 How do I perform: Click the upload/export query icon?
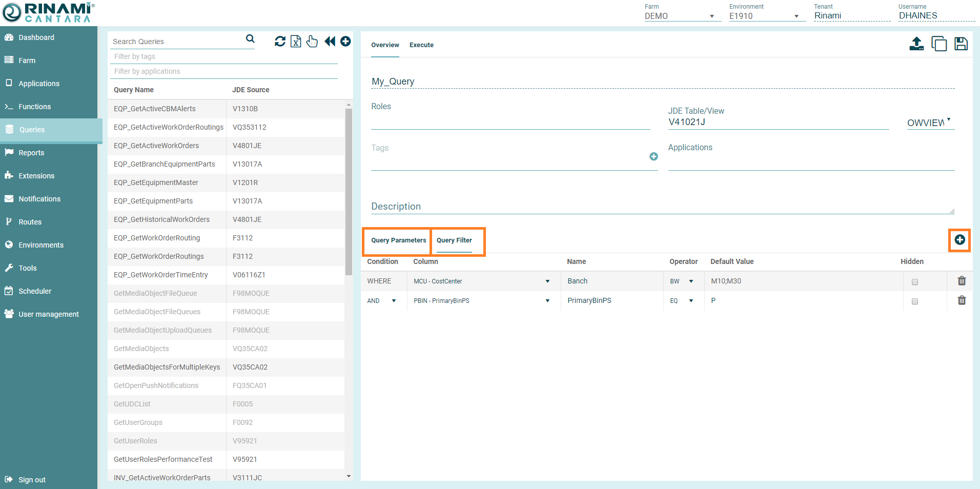click(x=916, y=44)
